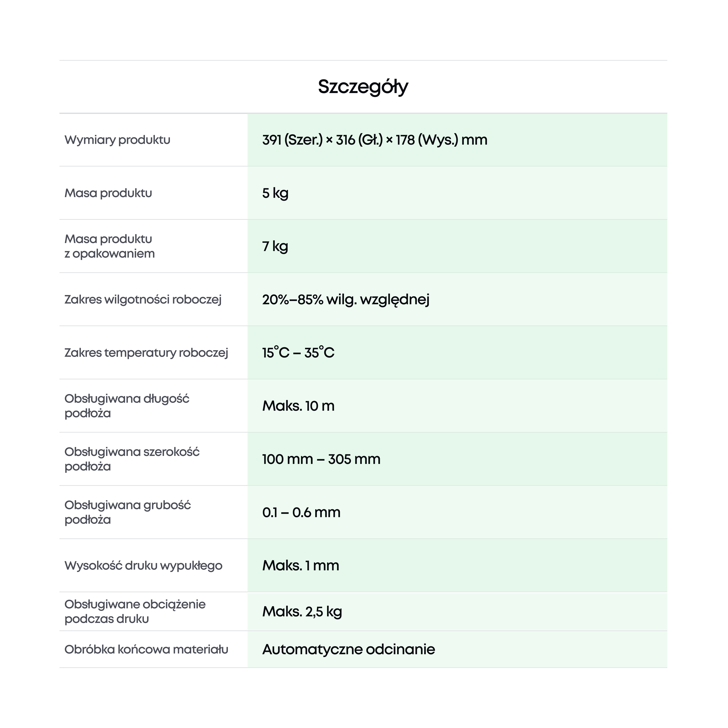Select the Masa produktu z opakowaniem label
The image size is (728, 728).
(110, 246)
